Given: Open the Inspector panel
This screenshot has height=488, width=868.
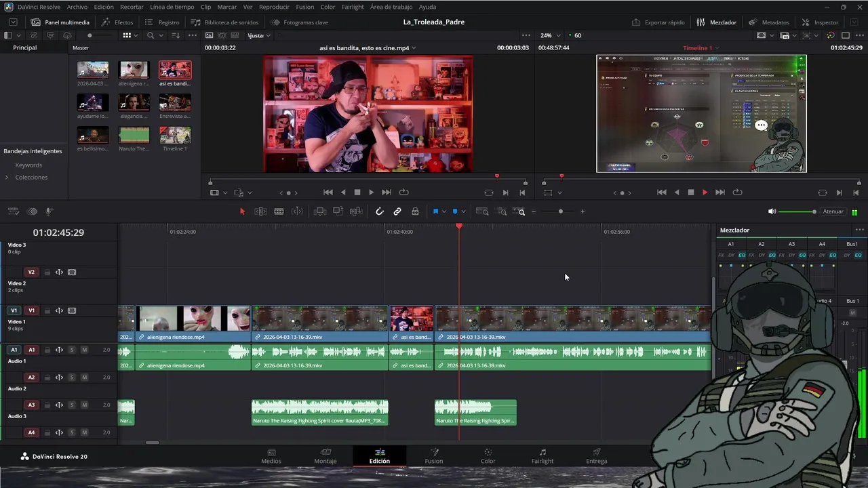Looking at the screenshot, I should tap(820, 22).
